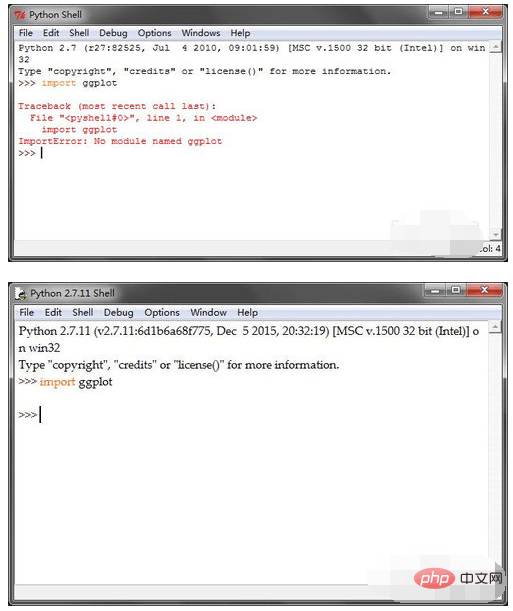Maximize the Python 2.7.11 Shell window
513x611 pixels.
click(x=455, y=290)
